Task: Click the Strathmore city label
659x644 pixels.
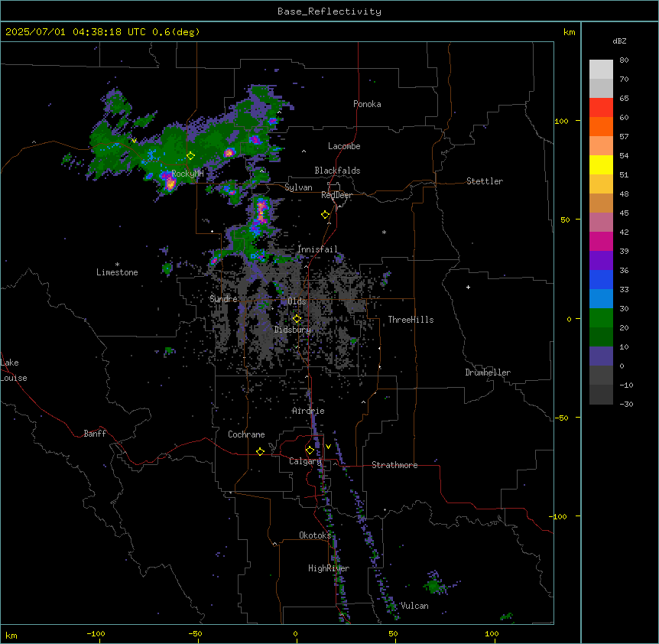Action: tap(394, 465)
